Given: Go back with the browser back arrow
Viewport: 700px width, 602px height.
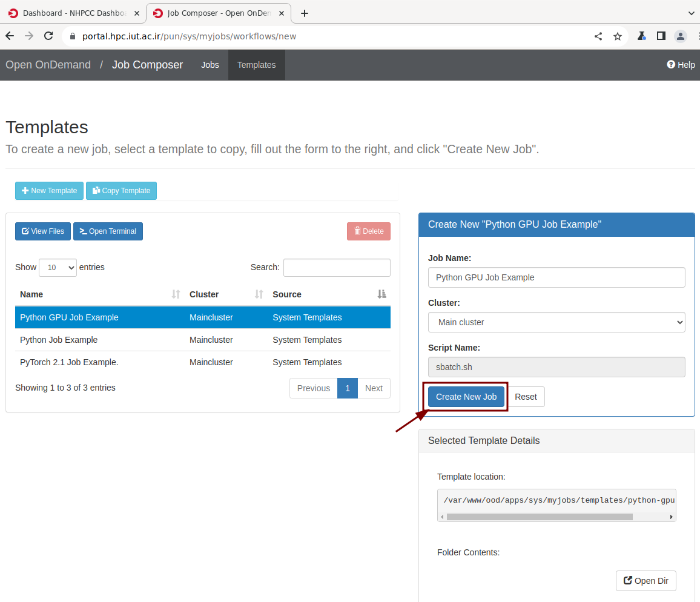Looking at the screenshot, I should click(10, 36).
